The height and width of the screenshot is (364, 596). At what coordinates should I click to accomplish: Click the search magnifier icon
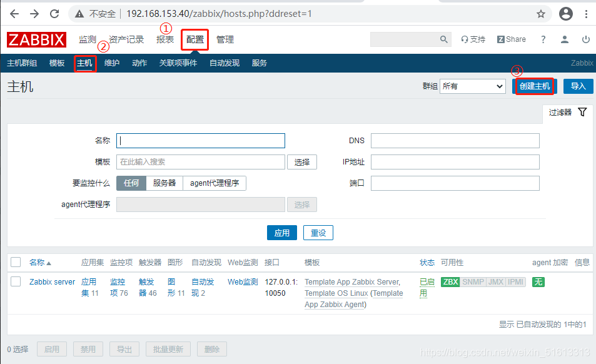443,39
